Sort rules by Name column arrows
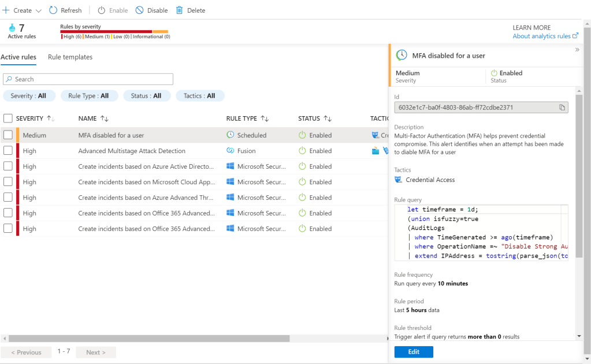This screenshot has height=364, width=591. 105,118
